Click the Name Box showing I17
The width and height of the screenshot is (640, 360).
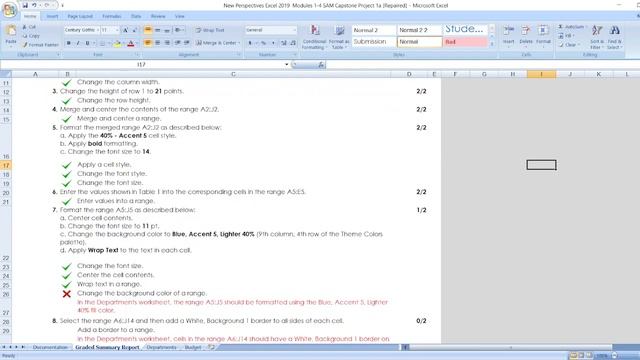coord(142,64)
